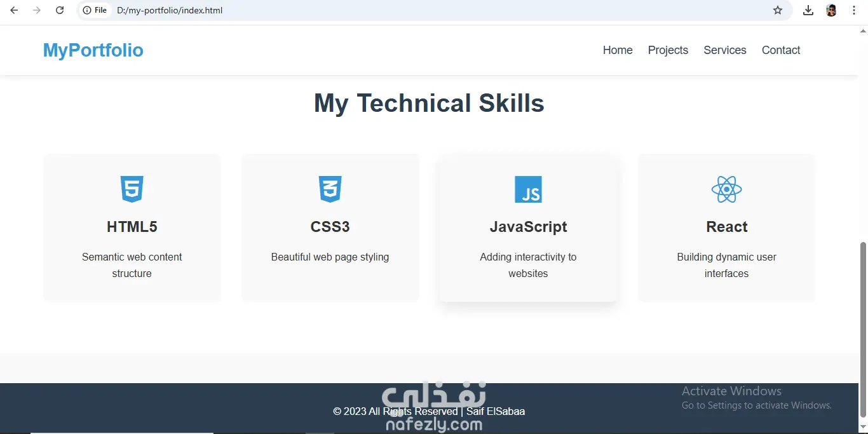868x434 pixels.
Task: Click the browser forward arrow
Action: pos(37,10)
